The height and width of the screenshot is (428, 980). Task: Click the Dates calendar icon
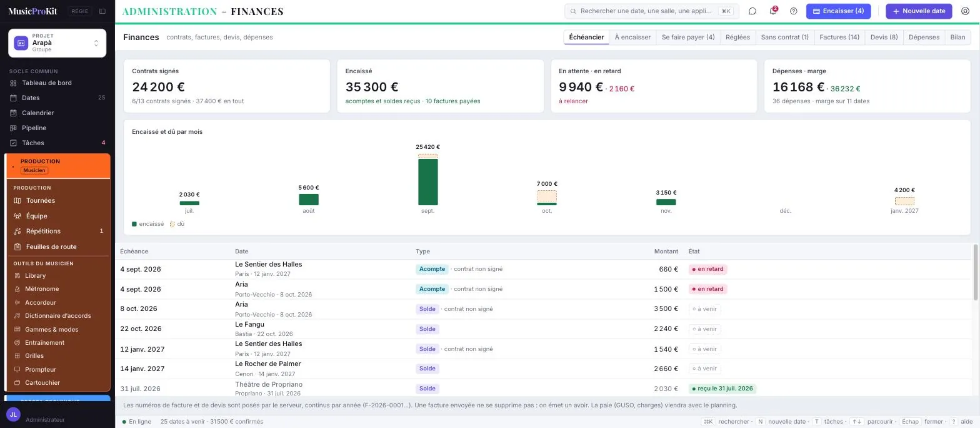[x=14, y=98]
